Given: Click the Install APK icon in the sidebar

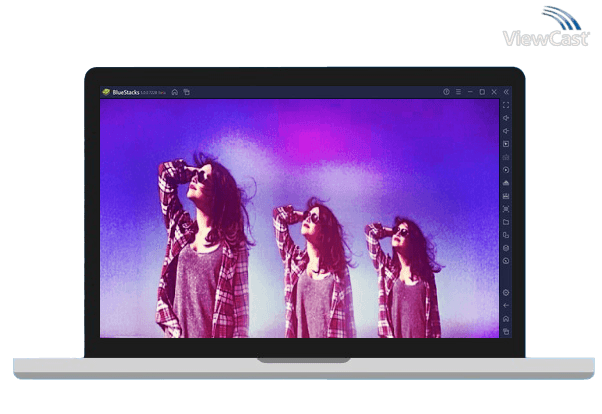Looking at the screenshot, I should (506, 183).
